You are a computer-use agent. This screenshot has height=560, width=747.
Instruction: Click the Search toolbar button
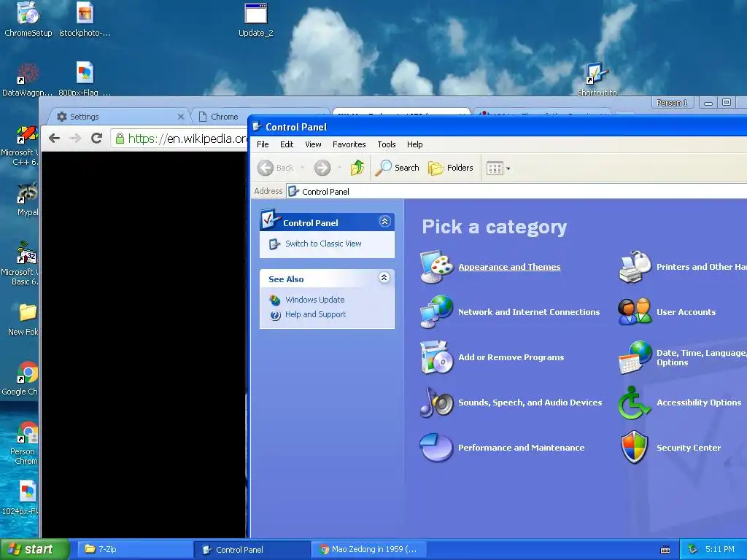[397, 168]
